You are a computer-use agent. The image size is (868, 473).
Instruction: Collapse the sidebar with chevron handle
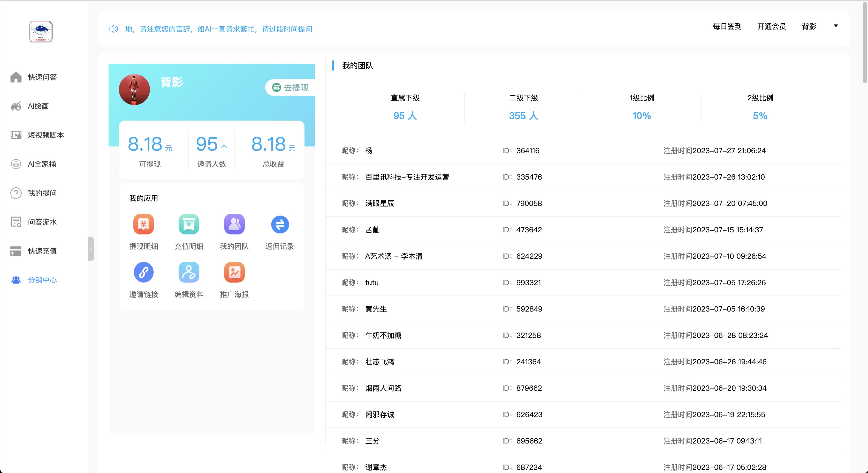click(x=91, y=249)
